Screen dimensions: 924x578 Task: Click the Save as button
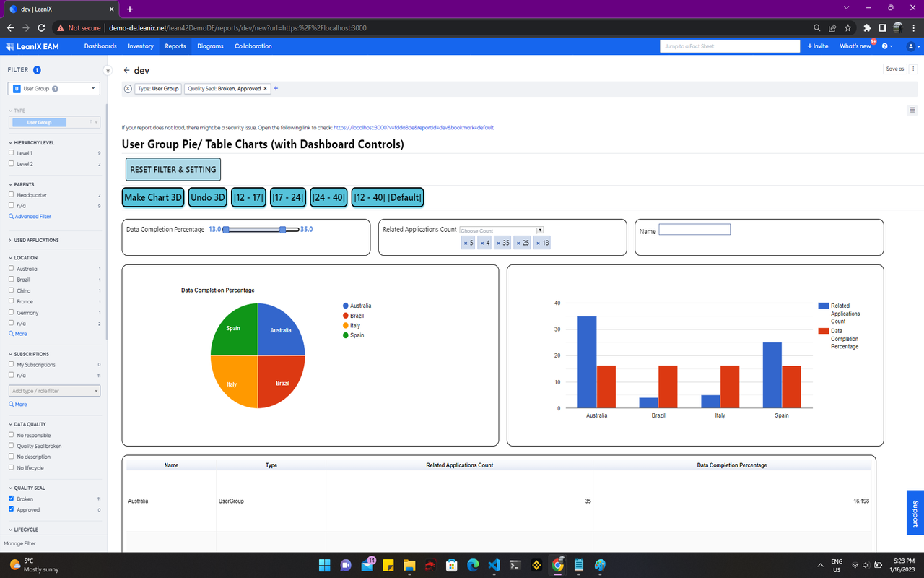coord(895,69)
